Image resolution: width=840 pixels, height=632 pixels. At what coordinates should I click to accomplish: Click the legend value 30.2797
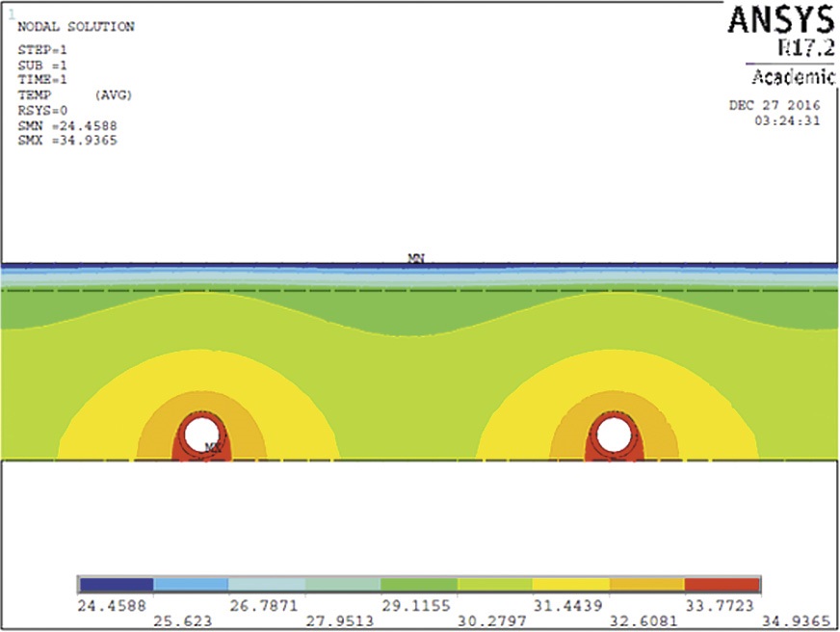492,621
